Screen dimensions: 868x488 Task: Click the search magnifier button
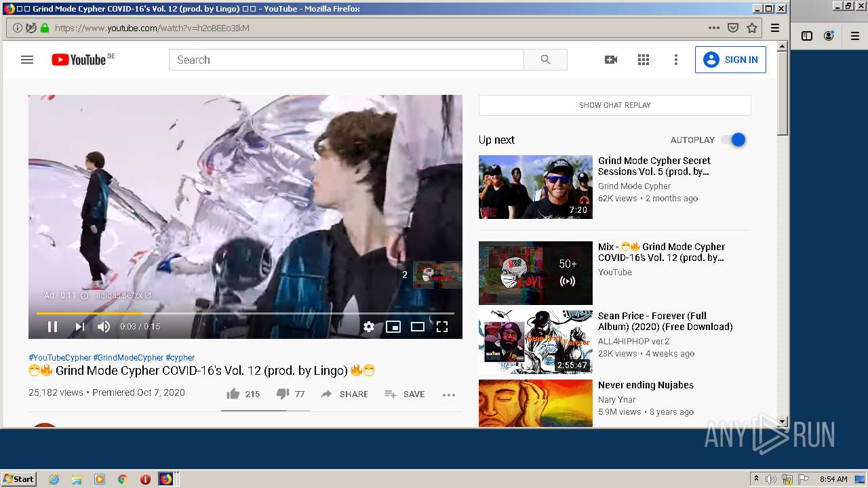point(545,60)
